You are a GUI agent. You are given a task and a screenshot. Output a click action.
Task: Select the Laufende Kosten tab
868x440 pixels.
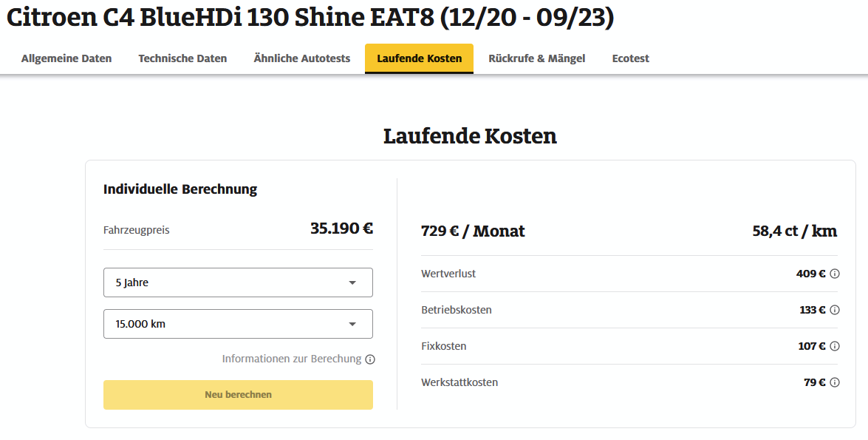(x=419, y=58)
